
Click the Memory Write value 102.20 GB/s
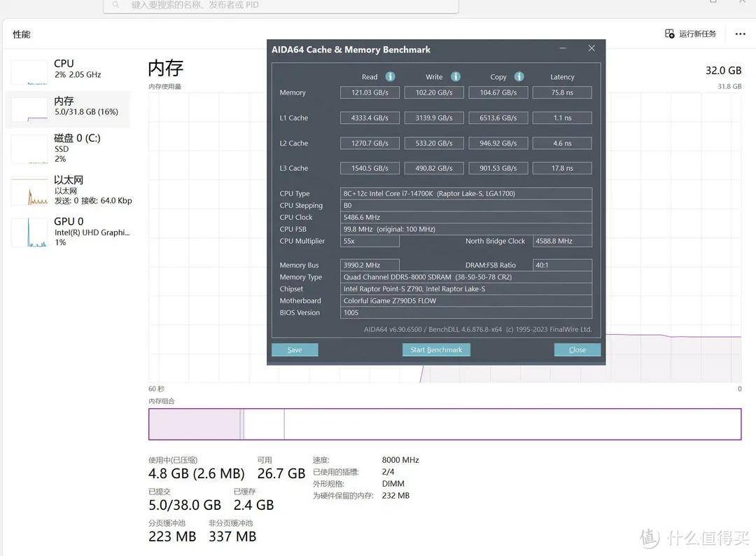pyautogui.click(x=434, y=92)
